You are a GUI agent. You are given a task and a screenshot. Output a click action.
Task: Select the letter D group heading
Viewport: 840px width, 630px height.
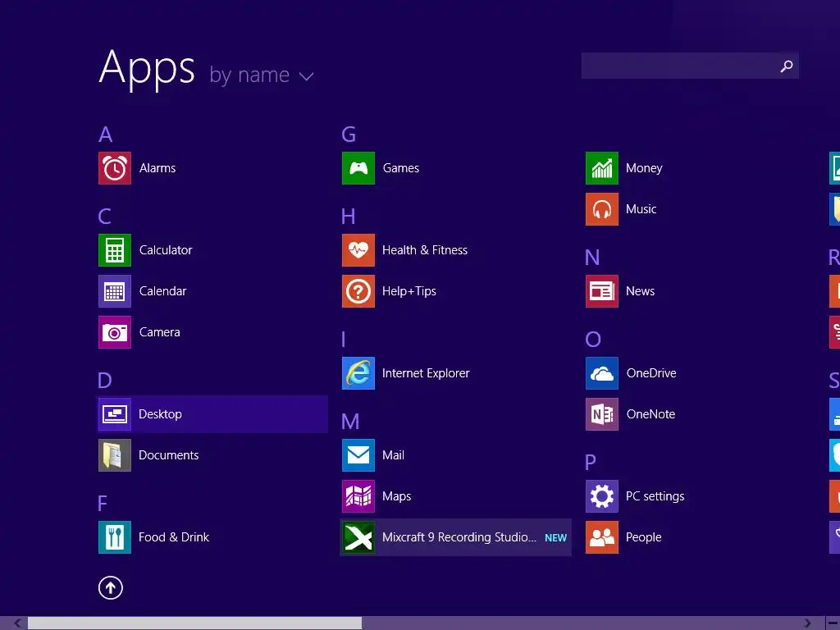pos(105,381)
